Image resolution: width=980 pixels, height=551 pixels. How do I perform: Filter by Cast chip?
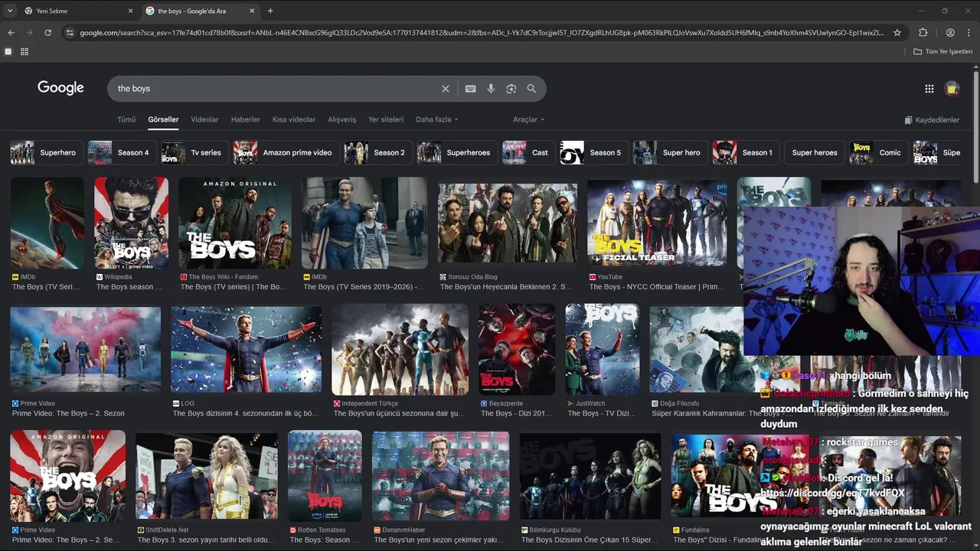point(528,152)
